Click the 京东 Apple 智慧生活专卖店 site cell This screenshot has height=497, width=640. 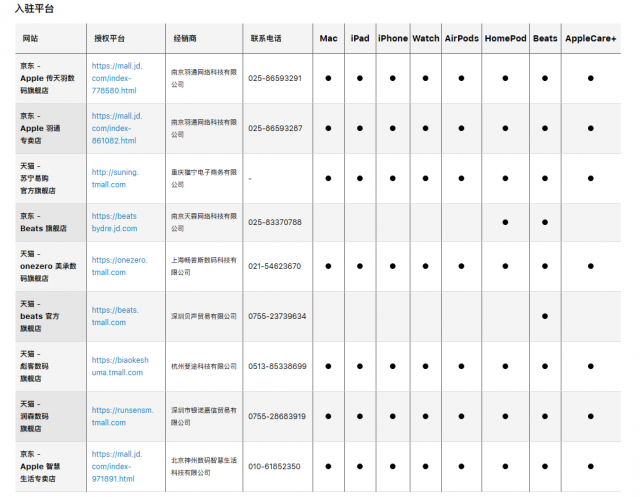click(51, 466)
